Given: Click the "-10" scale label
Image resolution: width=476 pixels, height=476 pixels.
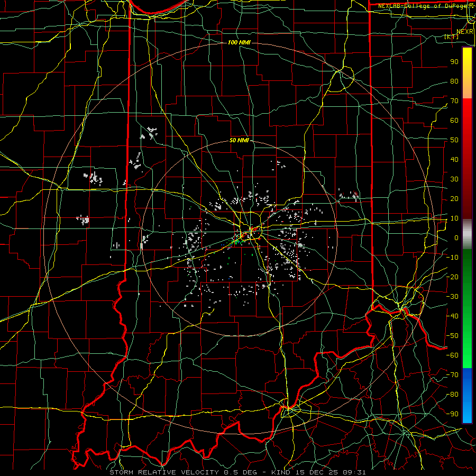Looking at the screenshot, I should (453, 258).
